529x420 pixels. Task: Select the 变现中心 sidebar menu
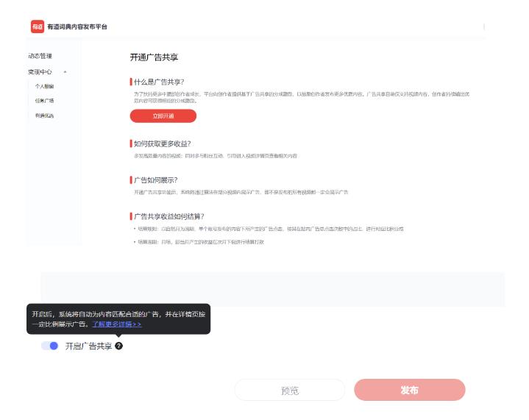coord(40,72)
